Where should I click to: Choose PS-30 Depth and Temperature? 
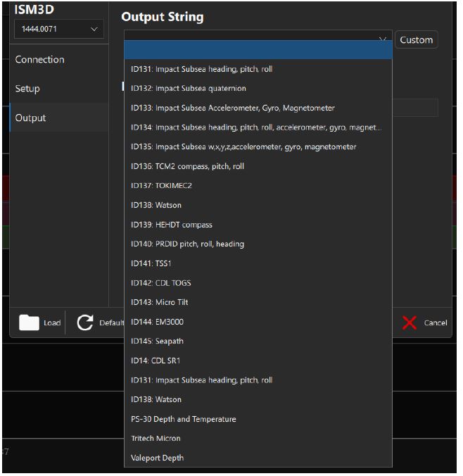point(183,419)
